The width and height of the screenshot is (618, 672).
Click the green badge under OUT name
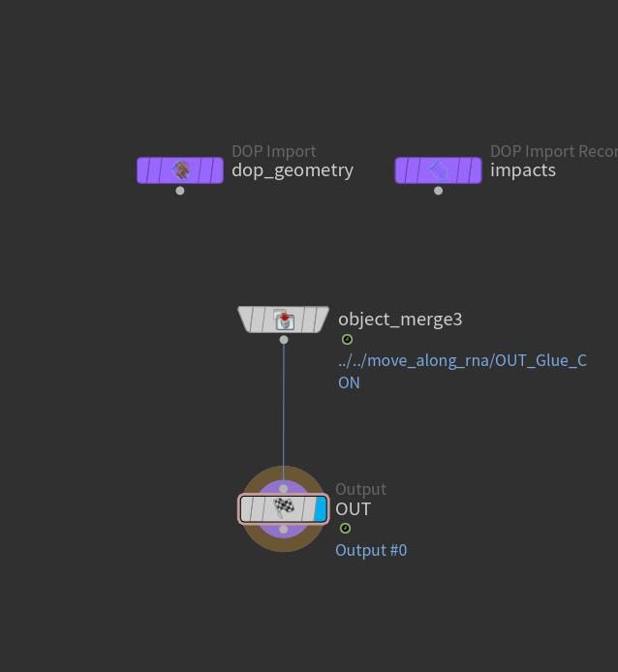point(346,529)
